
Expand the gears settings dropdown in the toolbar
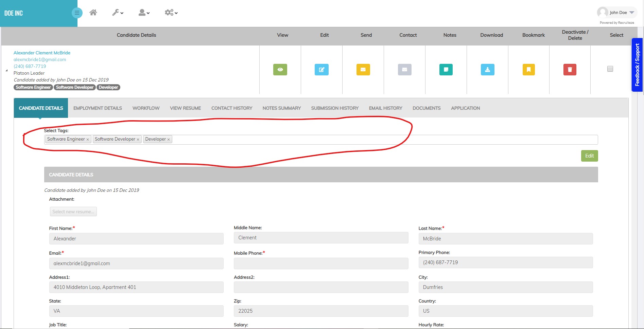[171, 12]
